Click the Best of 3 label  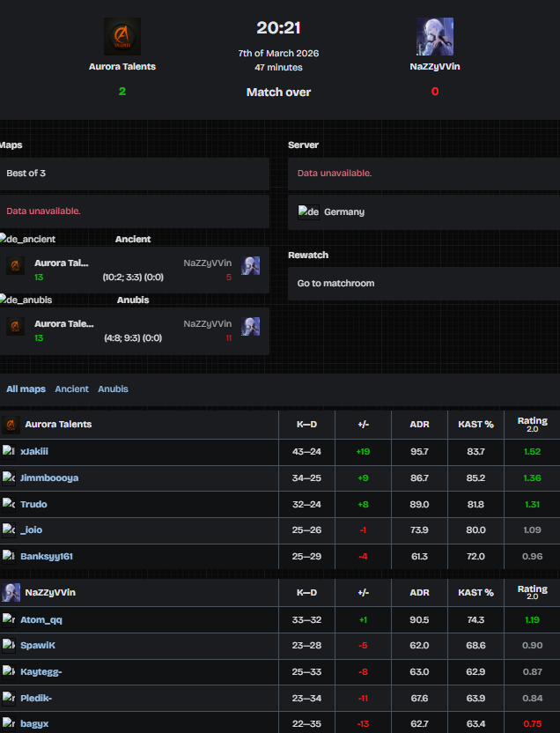(x=26, y=173)
